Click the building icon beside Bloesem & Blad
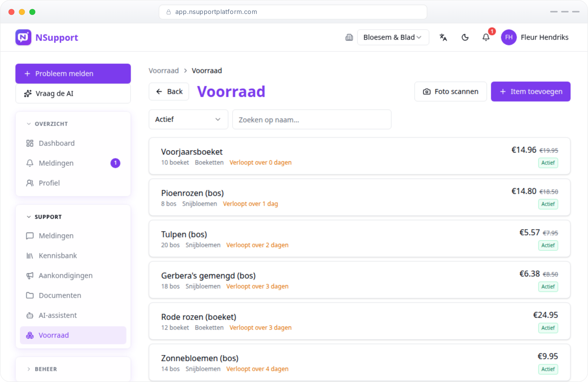Viewport: 588px width, 382px height. [x=349, y=37]
